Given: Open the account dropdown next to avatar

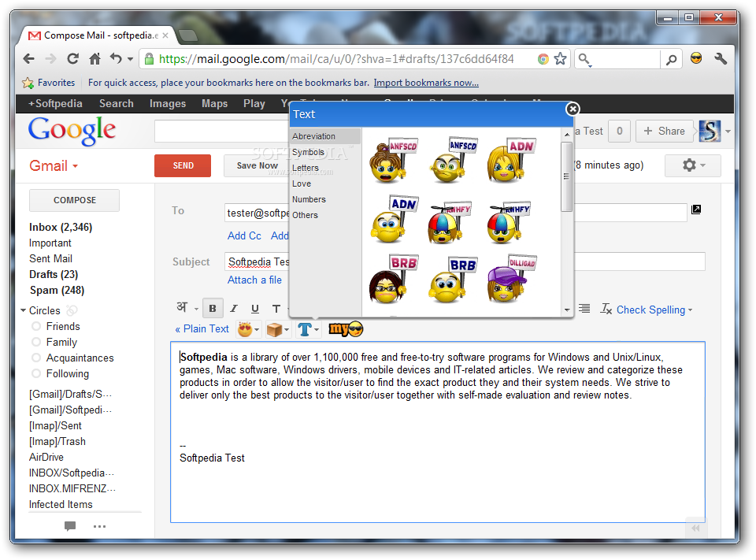Looking at the screenshot, I should point(728,132).
